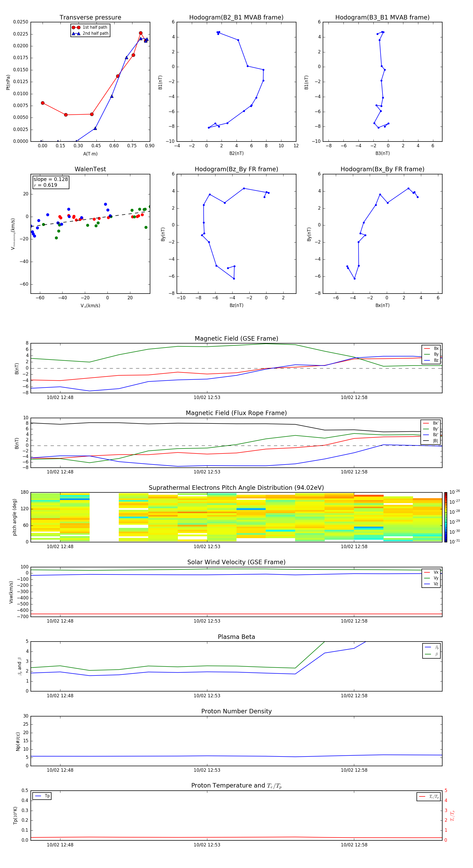Click the 'V_remaining(km/s)' y-axis label

point(13,234)
